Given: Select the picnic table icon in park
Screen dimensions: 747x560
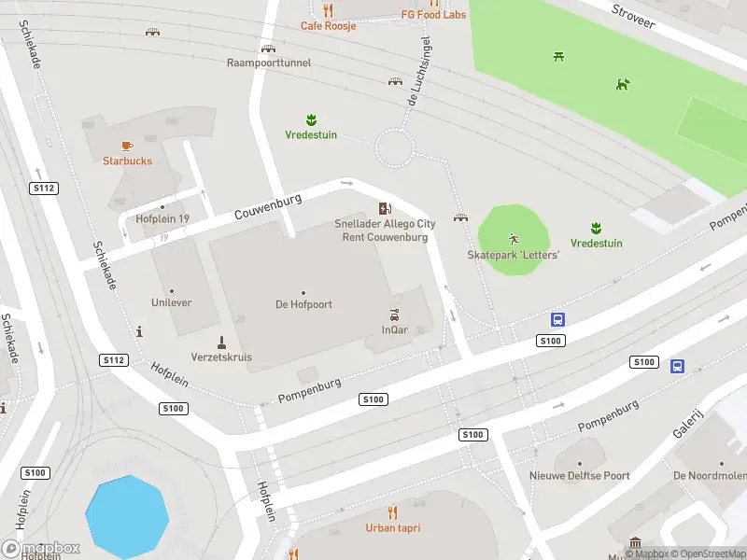Looking at the screenshot, I should coord(558,57).
